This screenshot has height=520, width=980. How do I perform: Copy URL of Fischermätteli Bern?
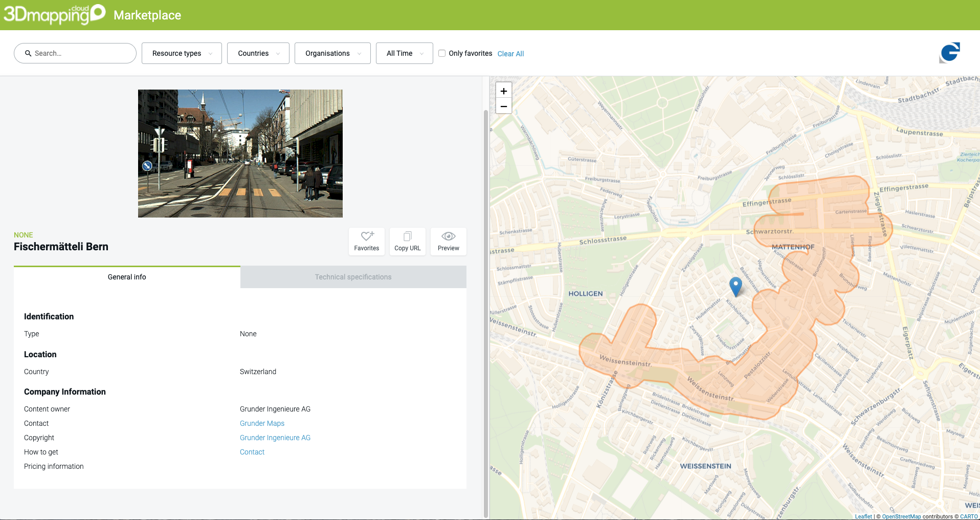[408, 241]
